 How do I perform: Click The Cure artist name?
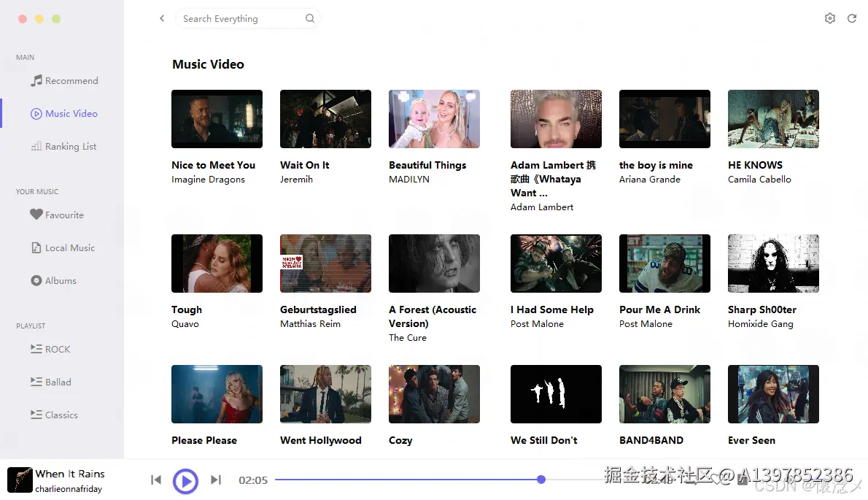tap(408, 338)
